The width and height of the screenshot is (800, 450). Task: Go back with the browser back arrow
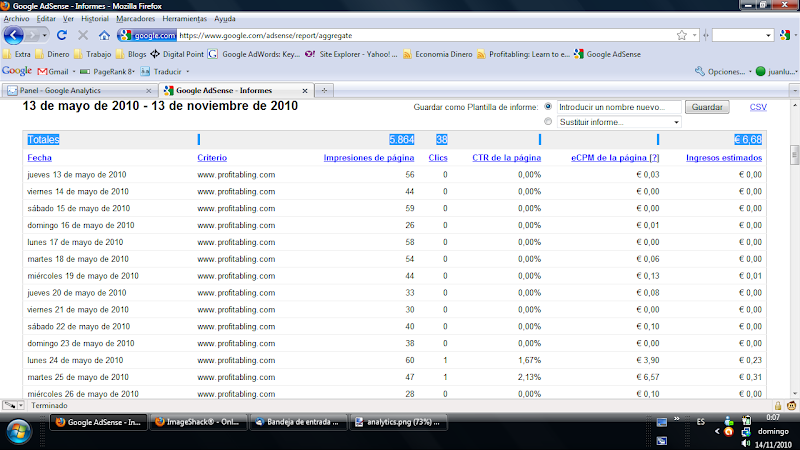pyautogui.click(x=14, y=35)
